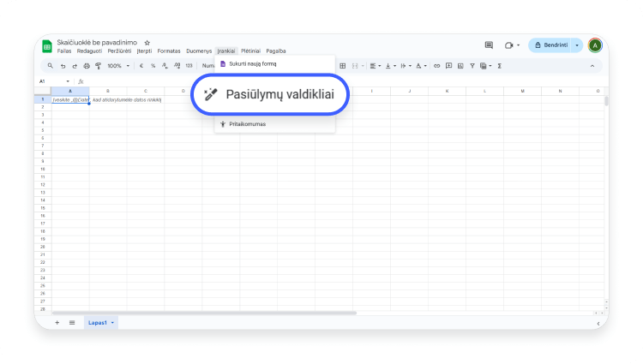Open the Pagalba menu
643x364 pixels.
coord(276,51)
